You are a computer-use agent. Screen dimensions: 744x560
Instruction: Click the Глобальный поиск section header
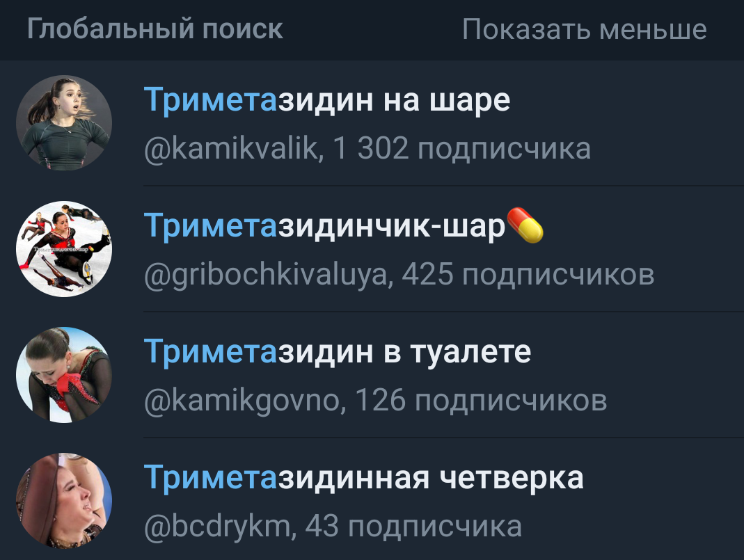pos(155,29)
